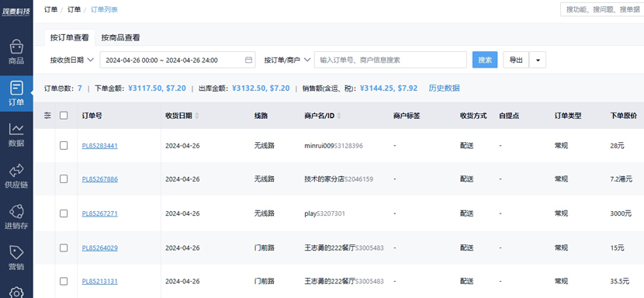
Task: Sort by 收货日期 column arrows
Action: click(197, 116)
